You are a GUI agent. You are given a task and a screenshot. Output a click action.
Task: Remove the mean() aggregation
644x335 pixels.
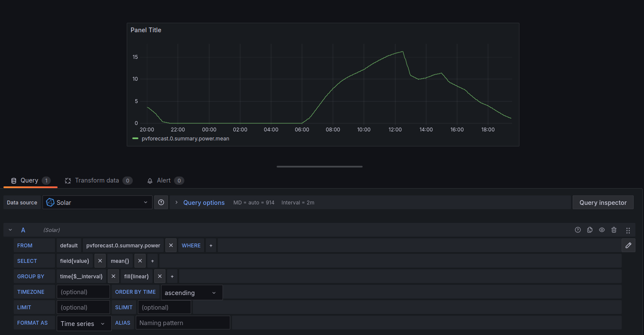tap(140, 261)
